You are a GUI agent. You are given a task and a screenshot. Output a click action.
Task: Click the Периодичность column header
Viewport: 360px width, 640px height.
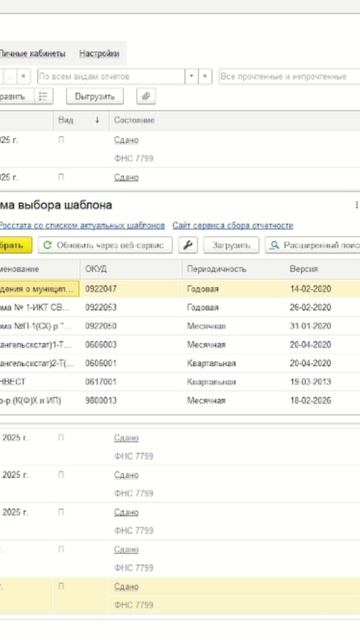(x=216, y=269)
